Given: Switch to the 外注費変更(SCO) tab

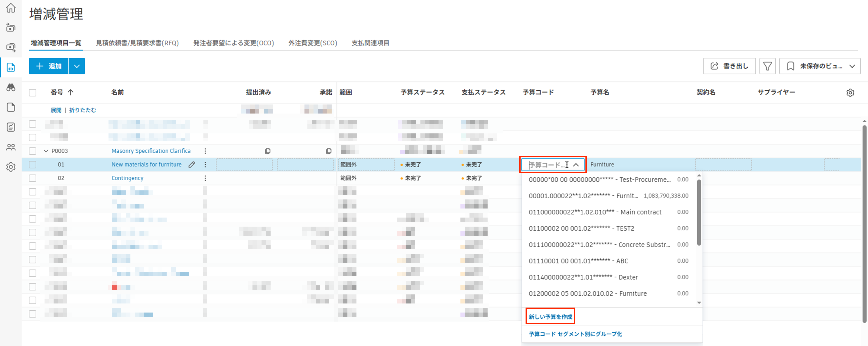Looking at the screenshot, I should (x=313, y=43).
